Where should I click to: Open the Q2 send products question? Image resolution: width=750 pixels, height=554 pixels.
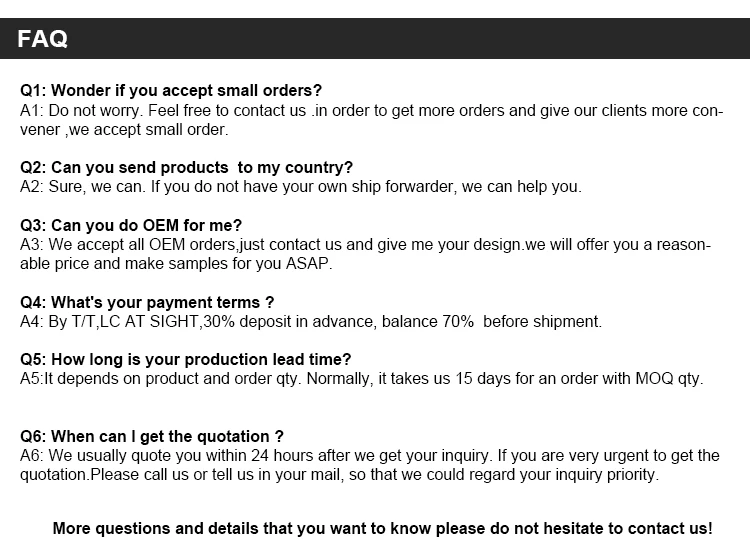(x=186, y=167)
